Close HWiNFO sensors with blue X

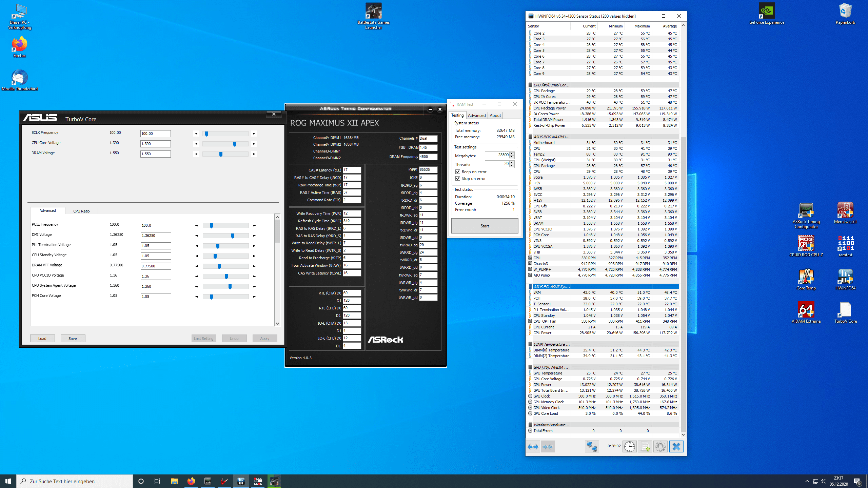pyautogui.click(x=676, y=447)
